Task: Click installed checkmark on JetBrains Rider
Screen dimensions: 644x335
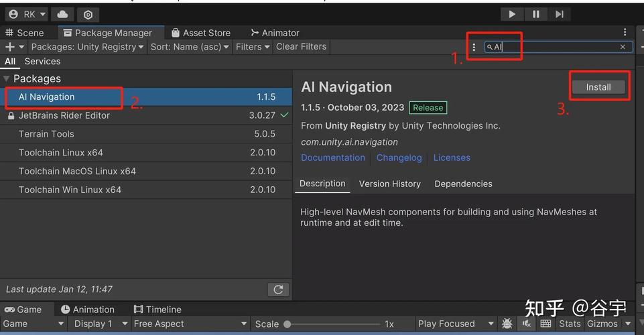Action: click(x=284, y=115)
